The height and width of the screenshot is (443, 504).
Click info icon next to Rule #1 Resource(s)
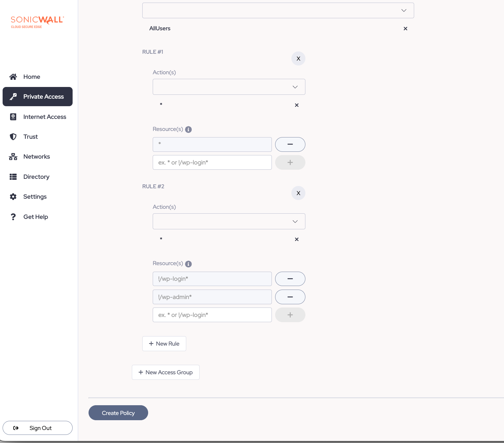pyautogui.click(x=188, y=130)
